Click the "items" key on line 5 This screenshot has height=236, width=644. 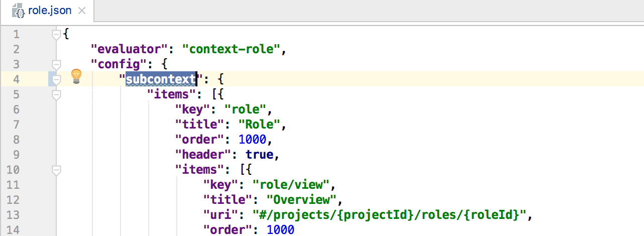click(x=170, y=94)
